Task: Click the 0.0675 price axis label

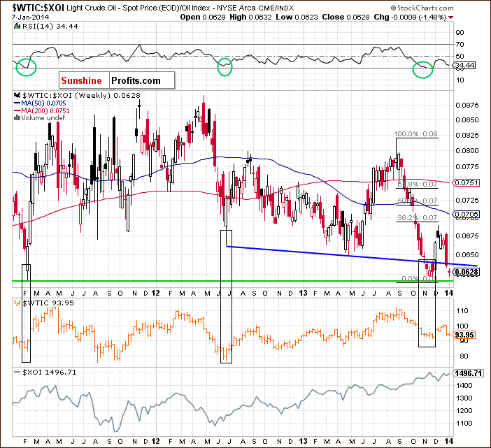Action: 467,236
